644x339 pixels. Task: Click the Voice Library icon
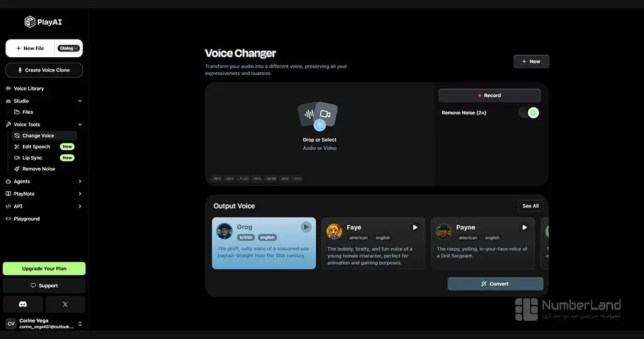[8, 88]
